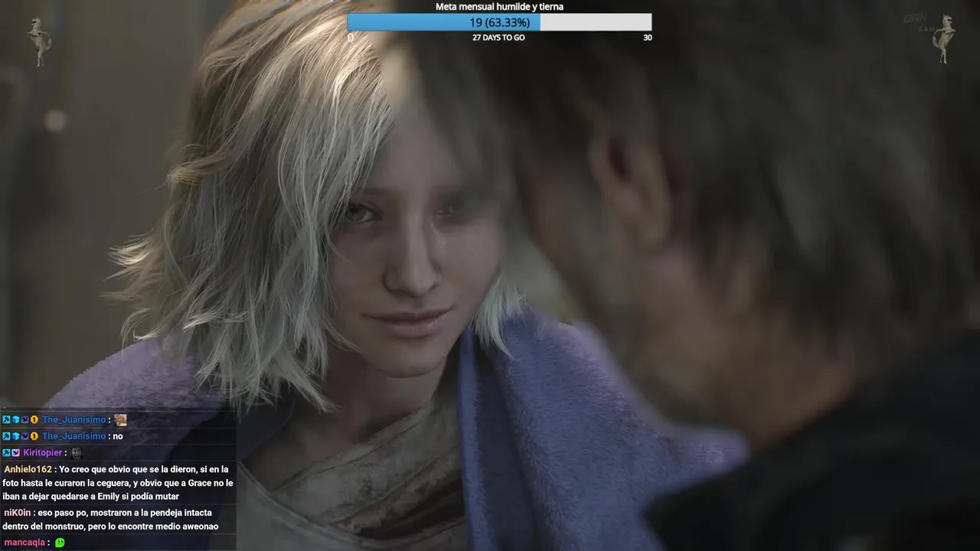
Task: Click Anhielo162's message about 'curaron la ceguera'
Action: pos(118,483)
